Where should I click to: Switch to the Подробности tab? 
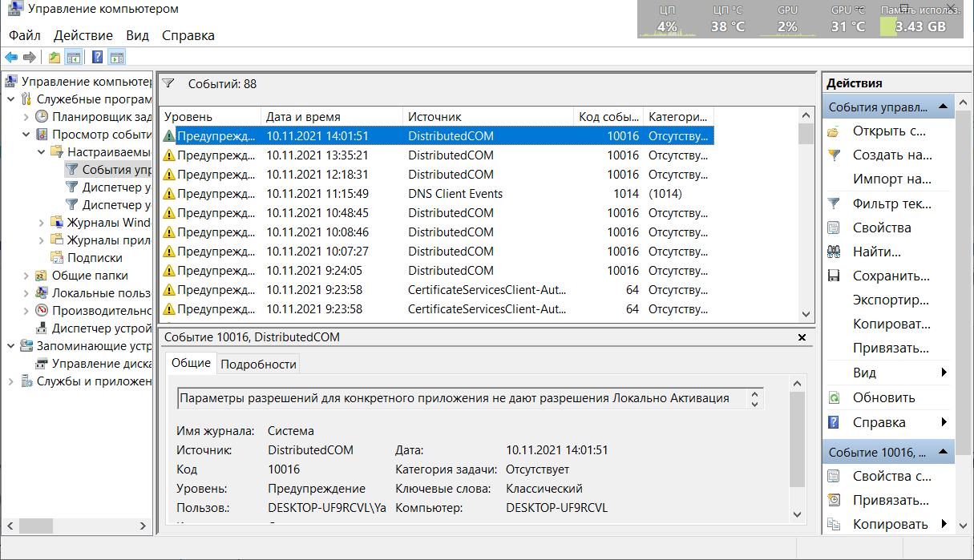pyautogui.click(x=258, y=365)
